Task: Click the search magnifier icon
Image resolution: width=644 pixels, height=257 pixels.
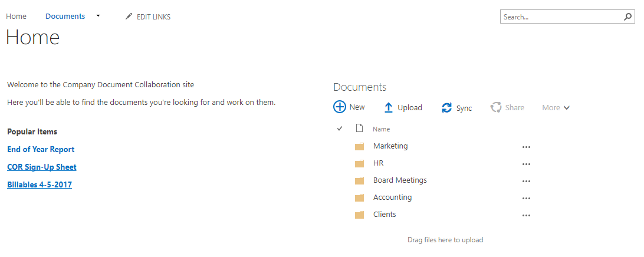Action: [x=627, y=17]
